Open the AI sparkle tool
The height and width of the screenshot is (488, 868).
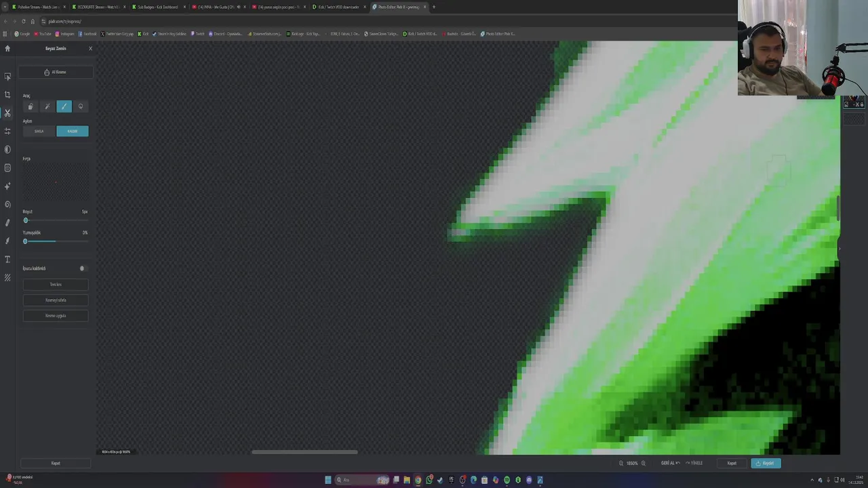tap(7, 186)
